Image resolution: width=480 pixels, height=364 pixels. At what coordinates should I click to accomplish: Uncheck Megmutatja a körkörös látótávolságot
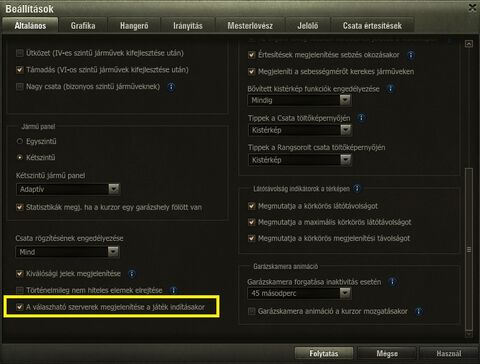point(252,206)
